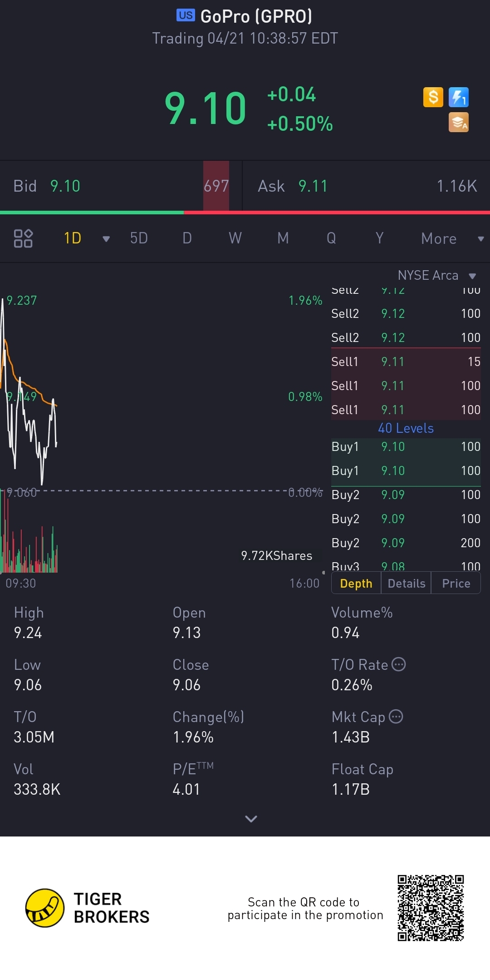Tap the Open value 9.13
The image size is (490, 980).
coord(186,633)
